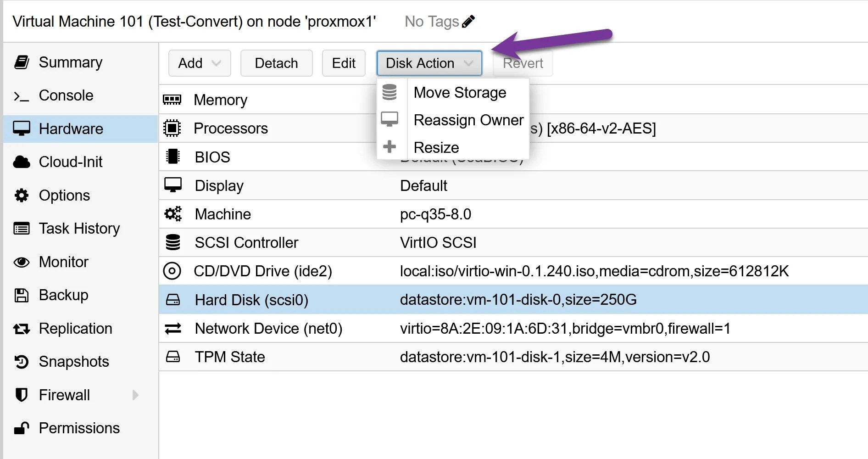The height and width of the screenshot is (459, 868).
Task: Click the Move Storage disk icon
Action: pyautogui.click(x=390, y=92)
